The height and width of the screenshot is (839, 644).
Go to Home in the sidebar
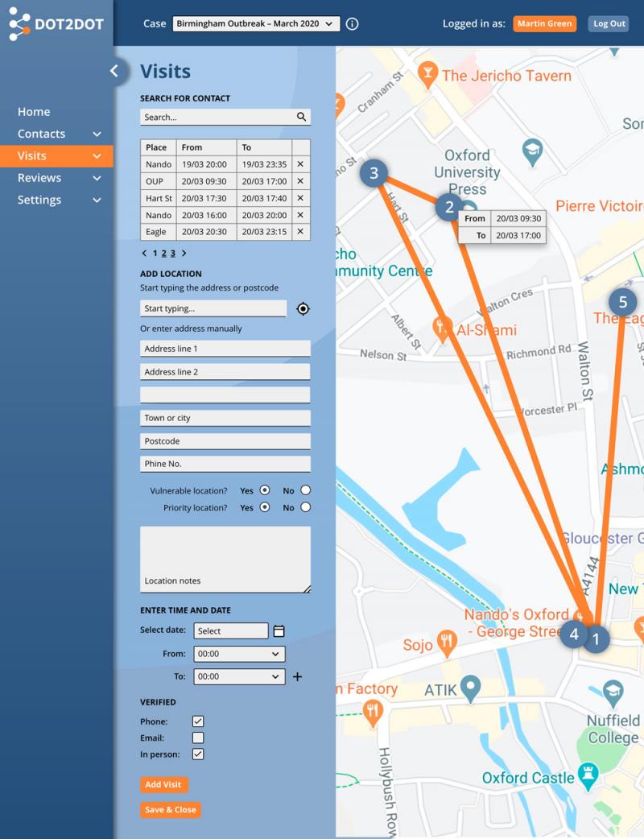click(x=34, y=112)
